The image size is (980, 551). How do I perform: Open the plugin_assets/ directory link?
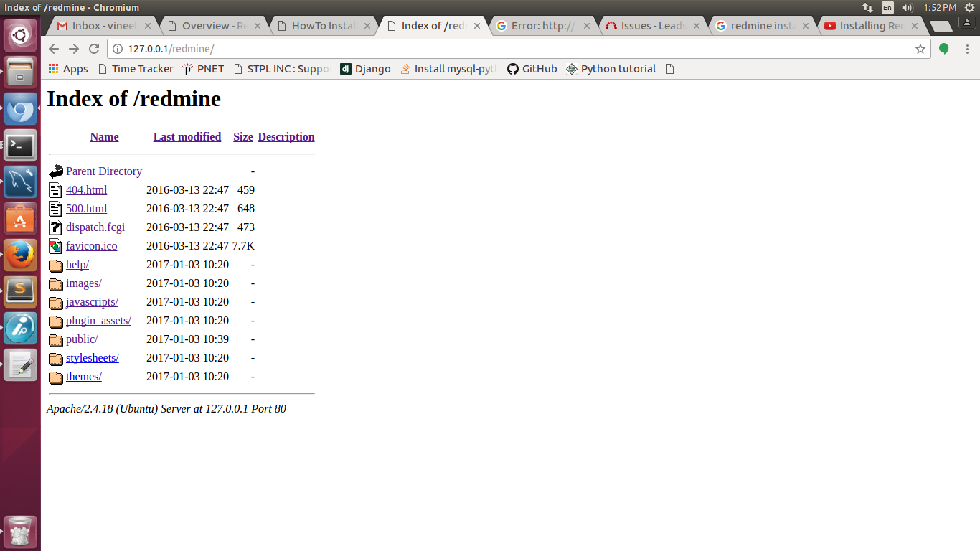[98, 321]
